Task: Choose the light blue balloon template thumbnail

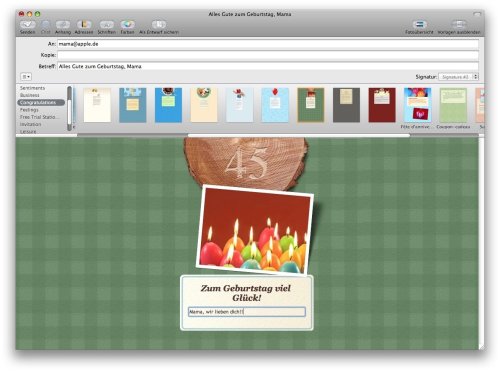Action: coord(275,105)
